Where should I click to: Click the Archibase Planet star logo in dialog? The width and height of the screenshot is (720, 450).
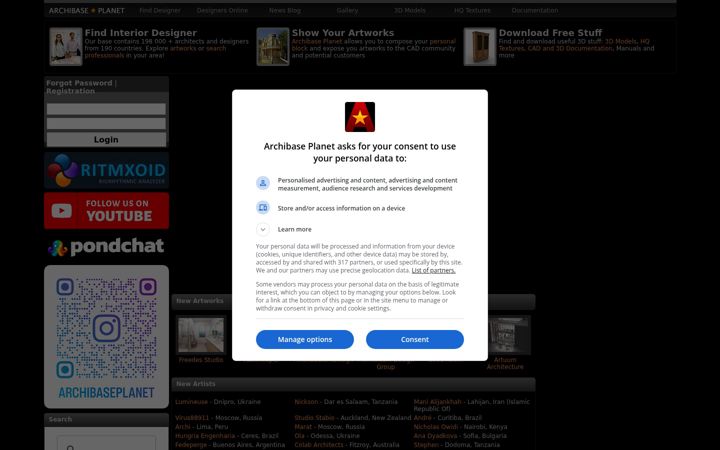click(360, 117)
